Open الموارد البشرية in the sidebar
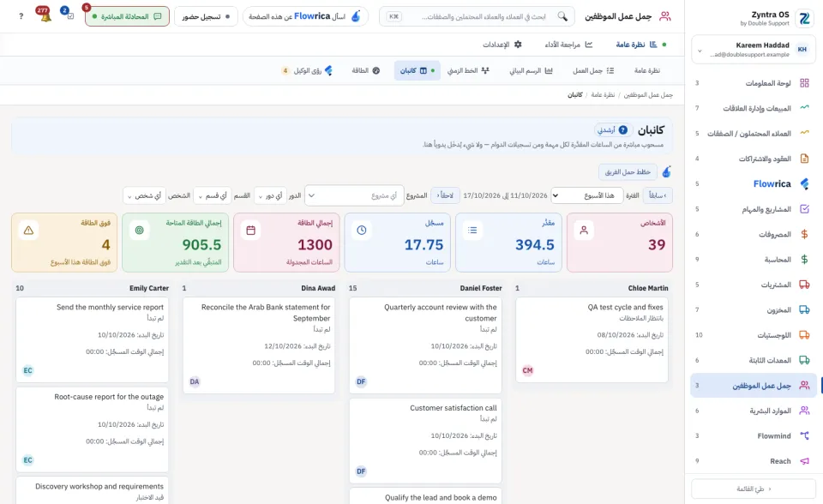823x504 pixels. point(754,411)
